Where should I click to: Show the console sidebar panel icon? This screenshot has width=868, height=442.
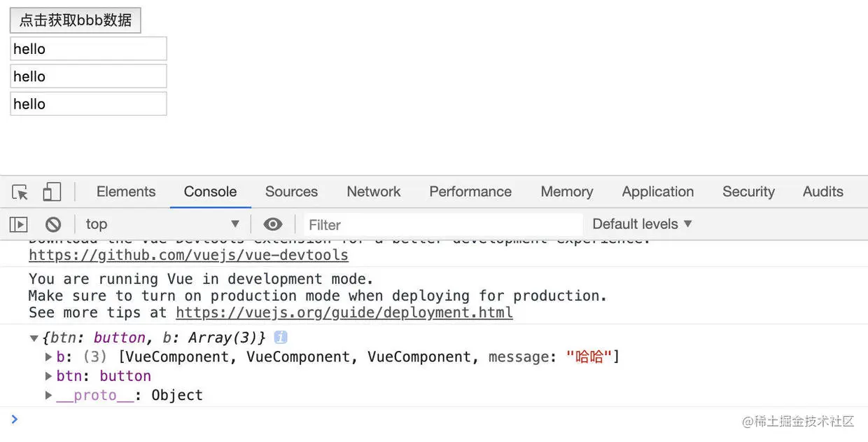18,225
